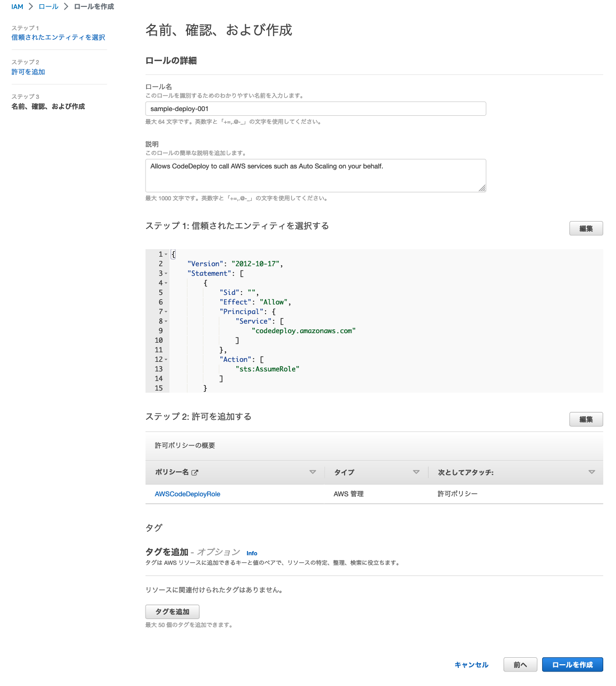The image size is (616, 686).
Task: Open the AWSCodeDeployRole policy link
Action: [x=187, y=494]
